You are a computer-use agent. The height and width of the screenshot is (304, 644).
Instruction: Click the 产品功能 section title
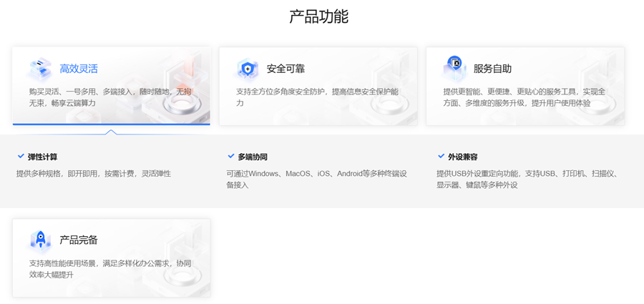[x=319, y=16]
